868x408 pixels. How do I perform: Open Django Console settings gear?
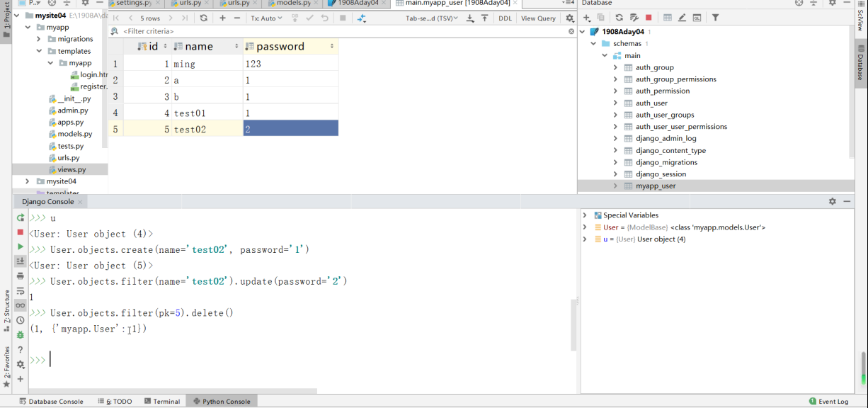pos(833,201)
